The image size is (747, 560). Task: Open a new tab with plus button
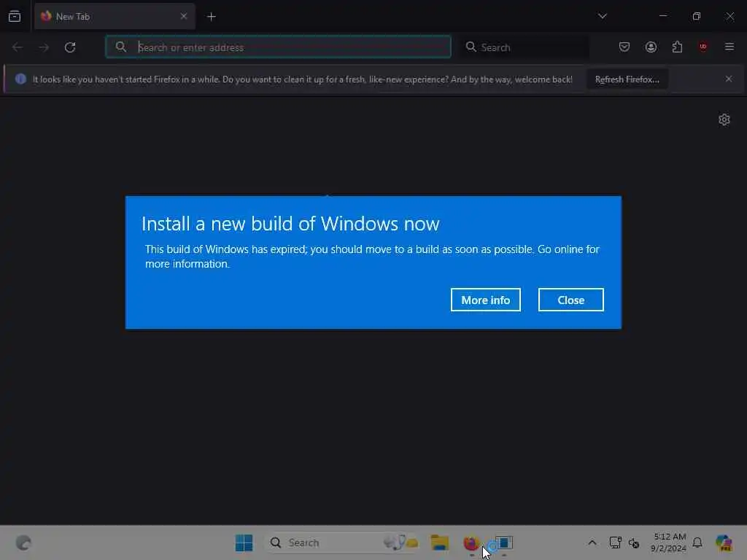click(x=212, y=17)
